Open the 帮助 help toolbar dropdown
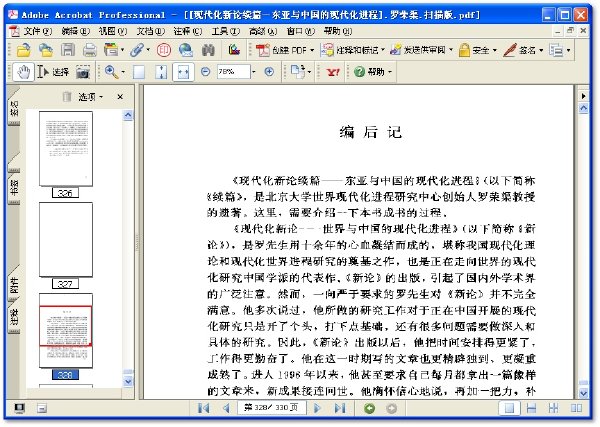This screenshot has width=600, height=427. coord(373,72)
